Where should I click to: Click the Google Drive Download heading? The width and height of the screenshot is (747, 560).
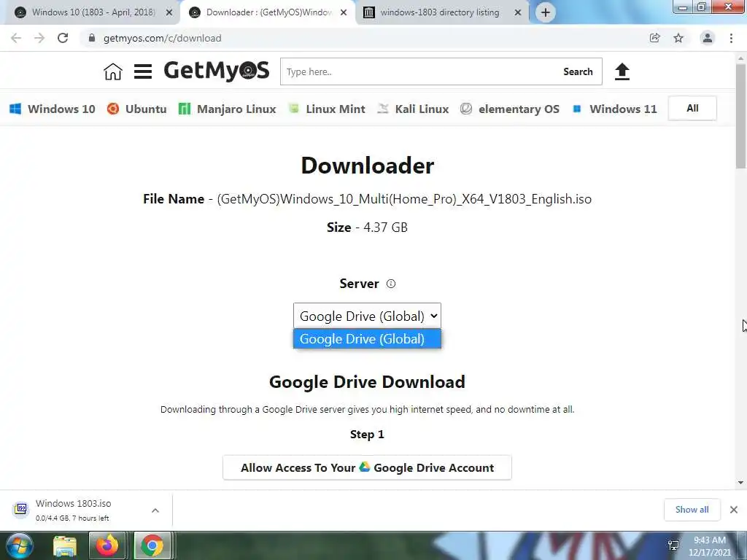coord(368,382)
